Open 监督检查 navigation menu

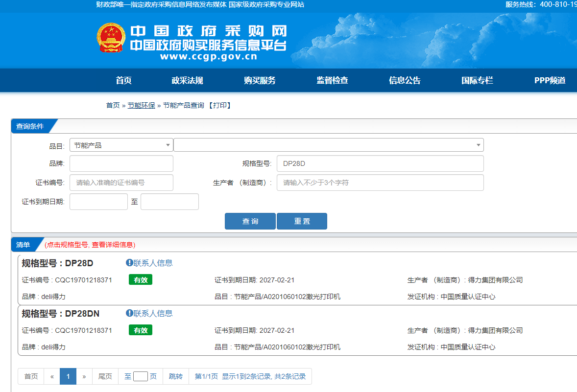click(x=332, y=81)
